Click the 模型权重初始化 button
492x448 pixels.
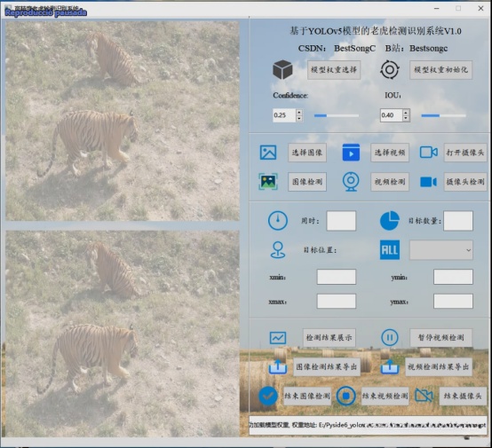click(x=440, y=69)
